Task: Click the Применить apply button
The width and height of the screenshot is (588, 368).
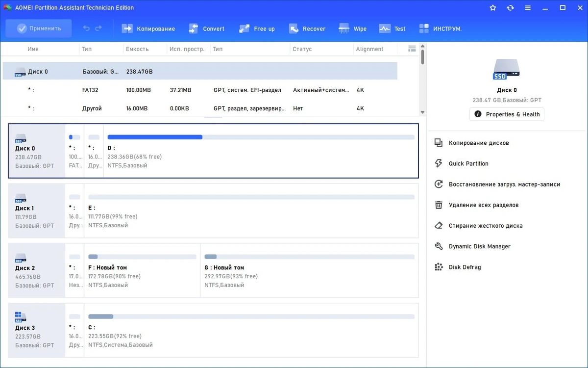Action: tap(39, 28)
